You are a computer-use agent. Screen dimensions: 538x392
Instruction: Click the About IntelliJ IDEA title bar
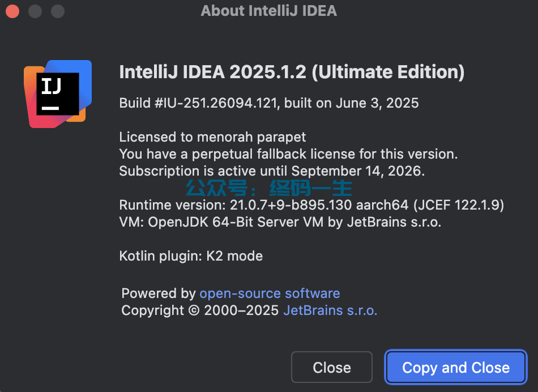[x=269, y=11]
